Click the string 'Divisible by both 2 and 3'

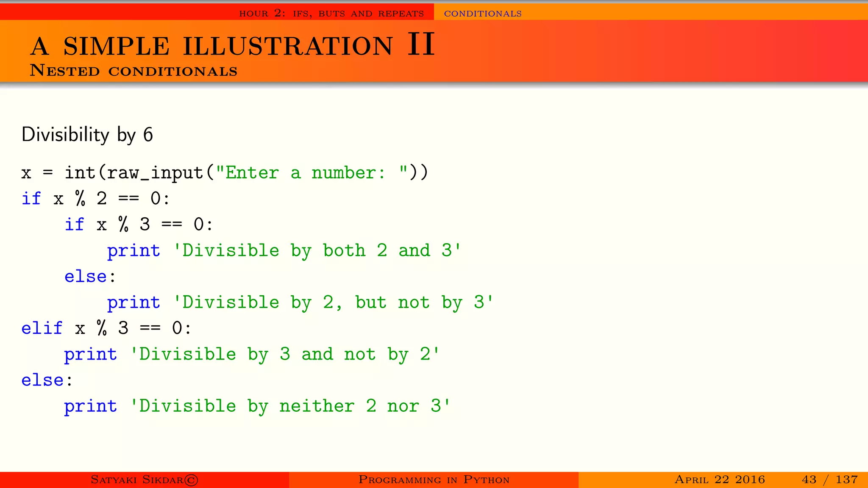[317, 250]
